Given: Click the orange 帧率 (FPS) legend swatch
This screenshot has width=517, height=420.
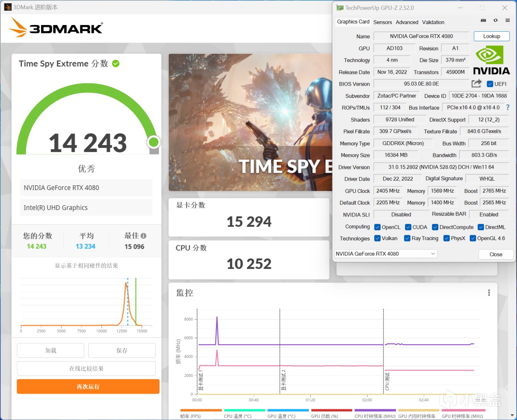Looking at the screenshot, I should (x=201, y=410).
